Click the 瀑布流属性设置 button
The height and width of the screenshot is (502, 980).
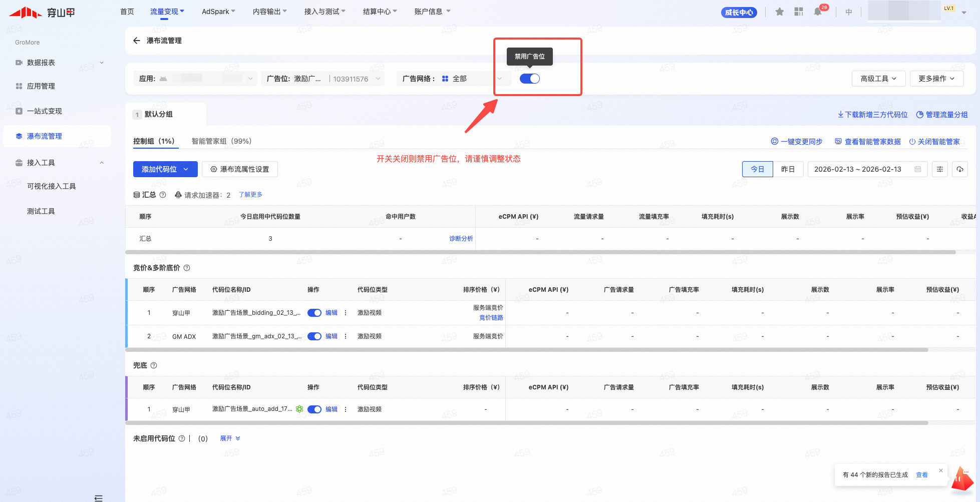coord(240,169)
